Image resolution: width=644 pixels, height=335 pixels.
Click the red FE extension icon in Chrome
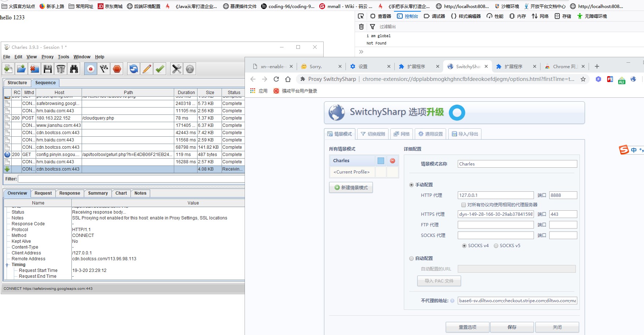click(610, 79)
